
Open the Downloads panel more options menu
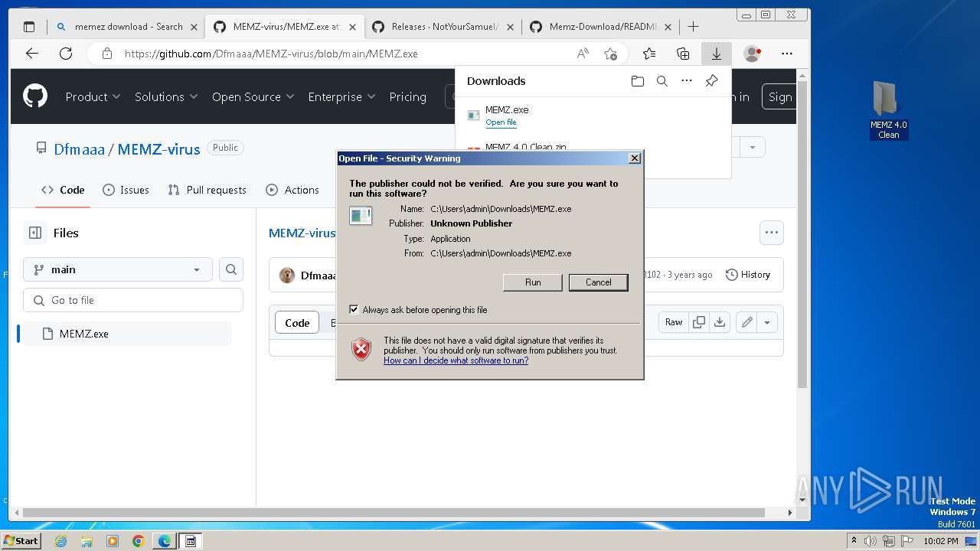pyautogui.click(x=687, y=81)
